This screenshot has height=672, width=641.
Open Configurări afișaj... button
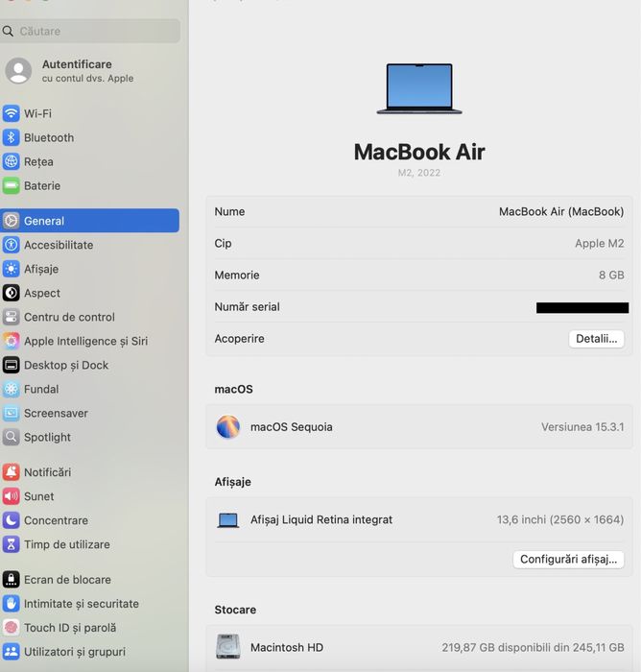click(x=568, y=559)
